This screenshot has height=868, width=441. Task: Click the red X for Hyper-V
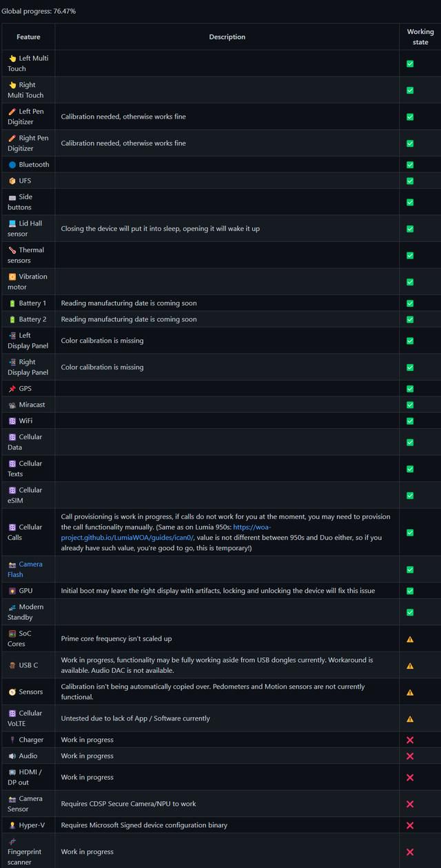[x=410, y=825]
